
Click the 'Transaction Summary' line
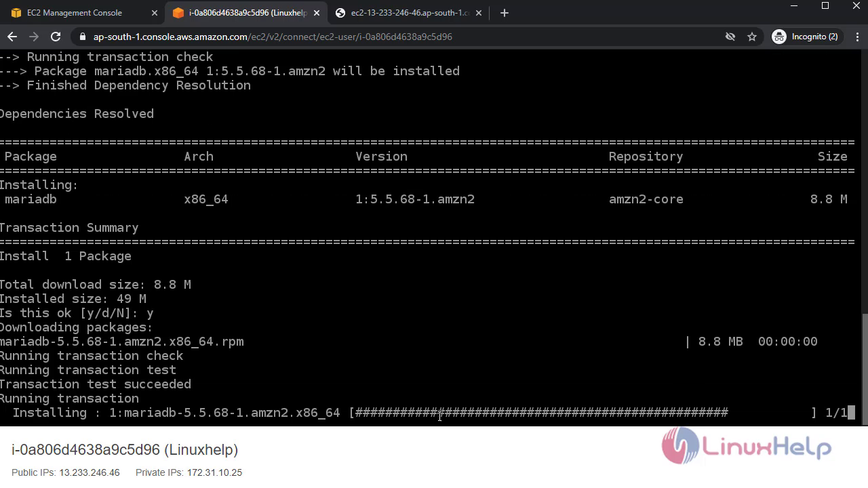pos(69,227)
